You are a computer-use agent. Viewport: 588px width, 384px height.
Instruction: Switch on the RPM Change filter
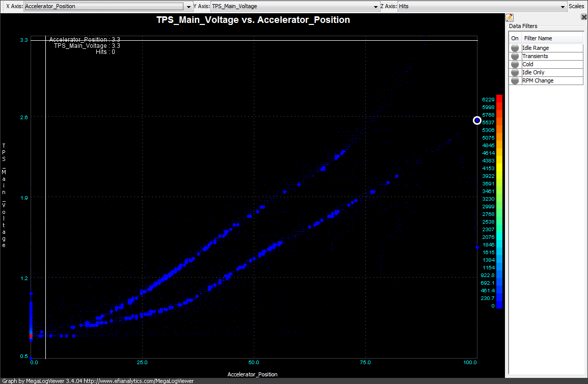click(515, 80)
